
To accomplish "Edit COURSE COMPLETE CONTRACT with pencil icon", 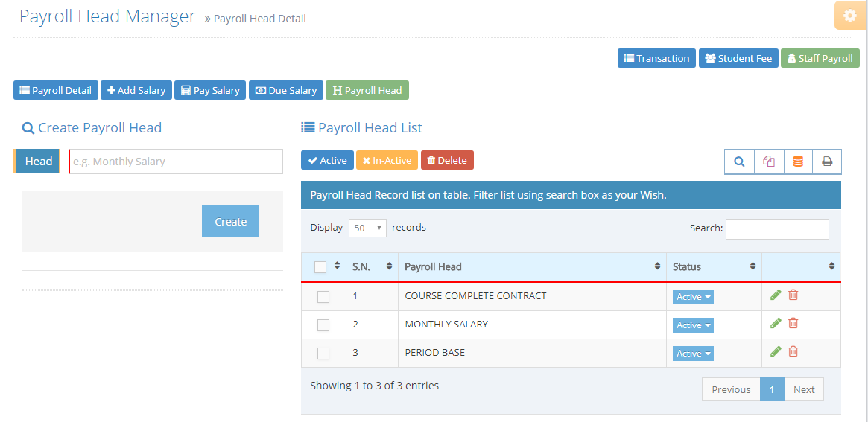I will 776,295.
